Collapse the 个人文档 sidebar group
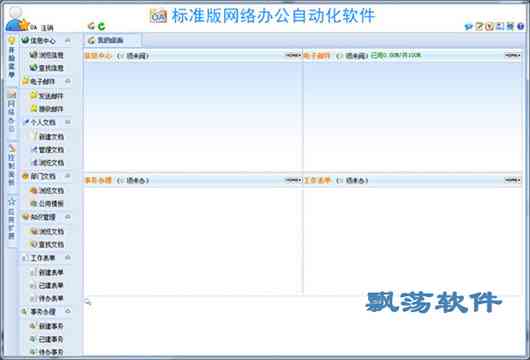Viewport: 530px width, 360px height. click(x=68, y=122)
